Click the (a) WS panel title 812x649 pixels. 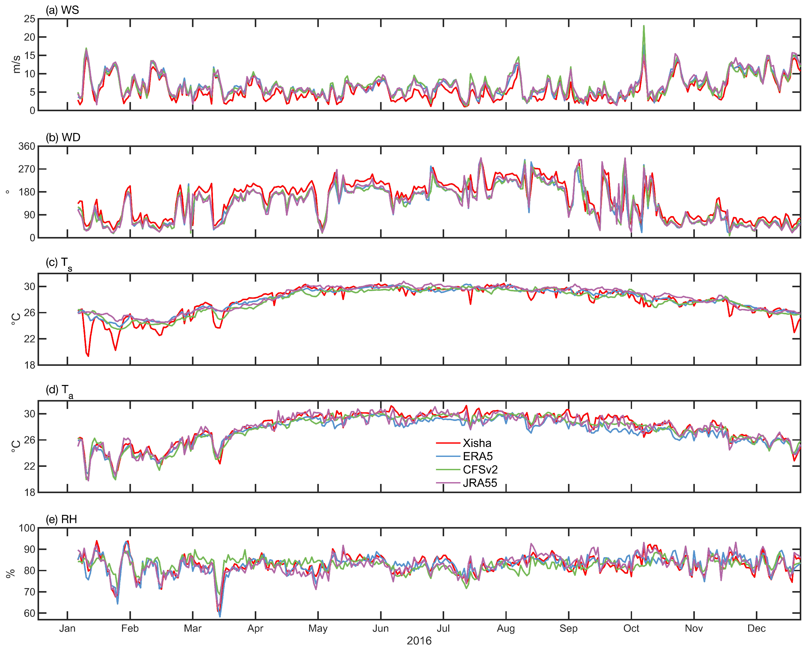(x=62, y=10)
